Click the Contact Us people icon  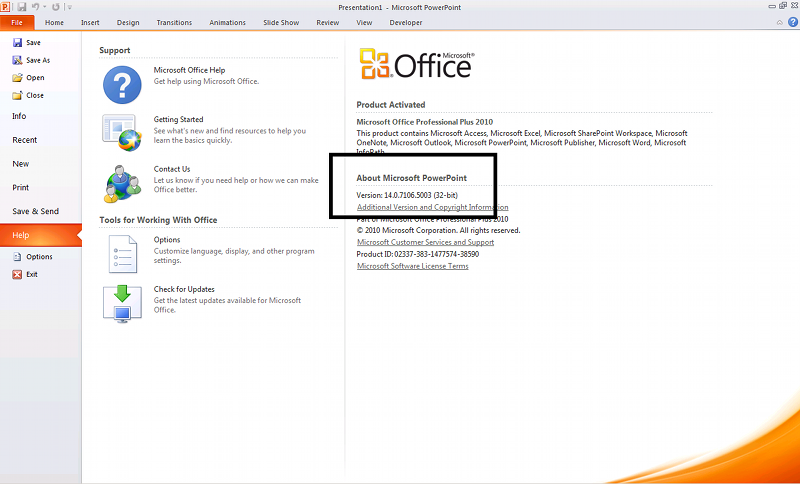point(122,182)
